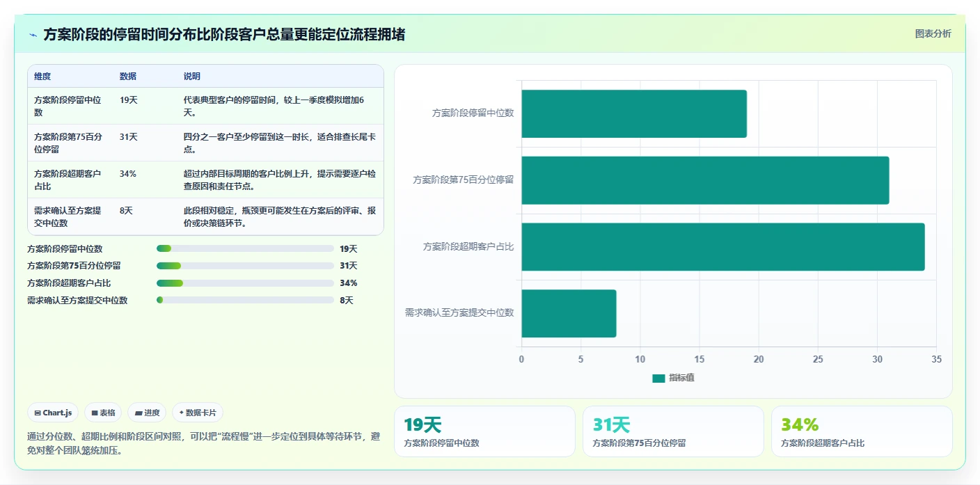Screen dimensions: 980x485
Task: Click the footer note starting 通过分位数
Action: [204, 443]
